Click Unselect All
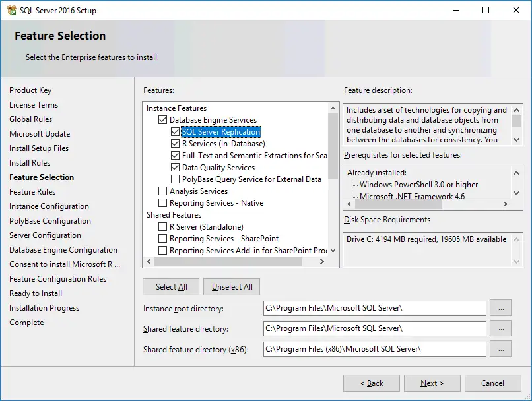This screenshot has width=532, height=401. tap(231, 287)
